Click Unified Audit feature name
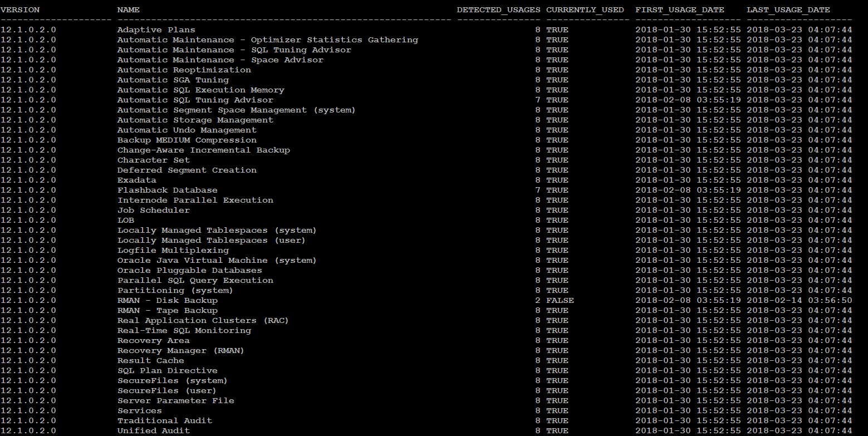The height and width of the screenshot is (436, 868). 154,430
